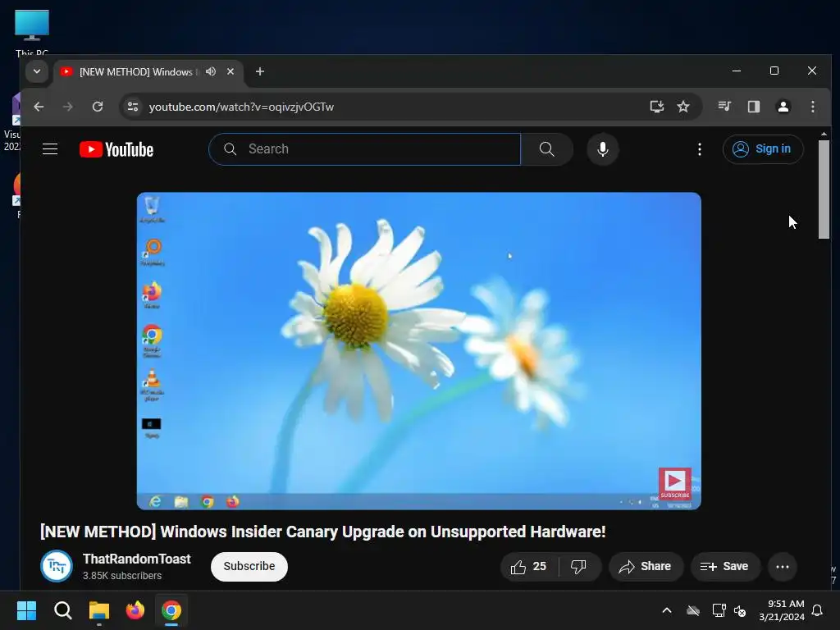Open the notifications bell in taskbar
Viewport: 840px width, 630px height.
click(818, 610)
